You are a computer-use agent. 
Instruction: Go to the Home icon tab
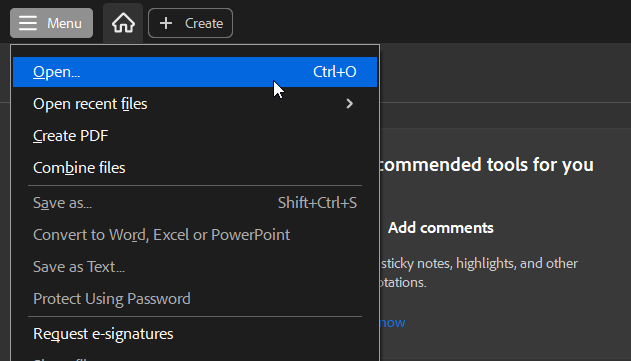tap(123, 23)
